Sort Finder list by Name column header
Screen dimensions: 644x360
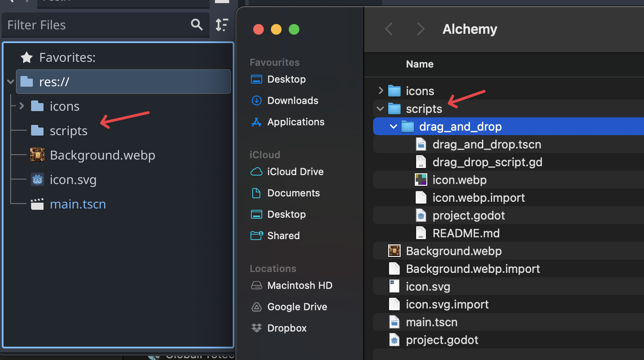419,64
